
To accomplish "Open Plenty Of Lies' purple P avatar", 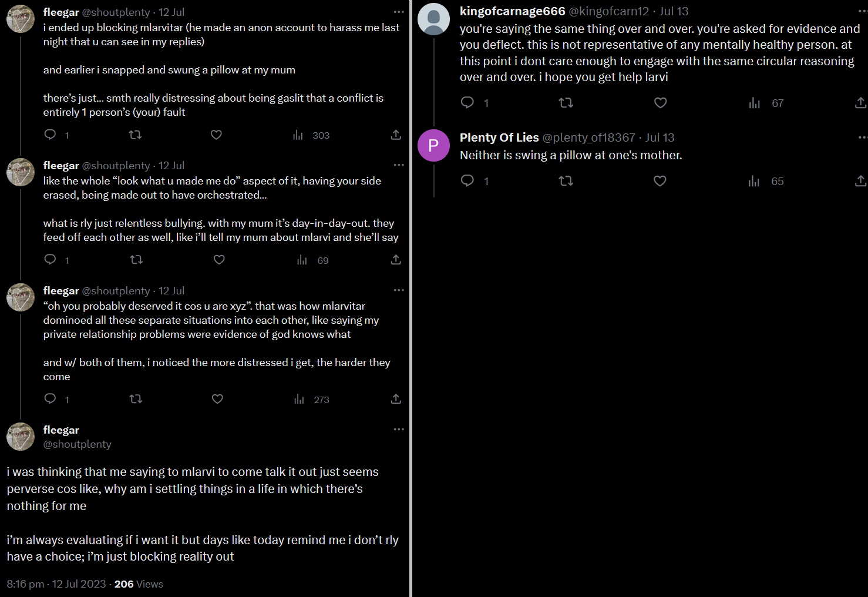I will [x=433, y=145].
